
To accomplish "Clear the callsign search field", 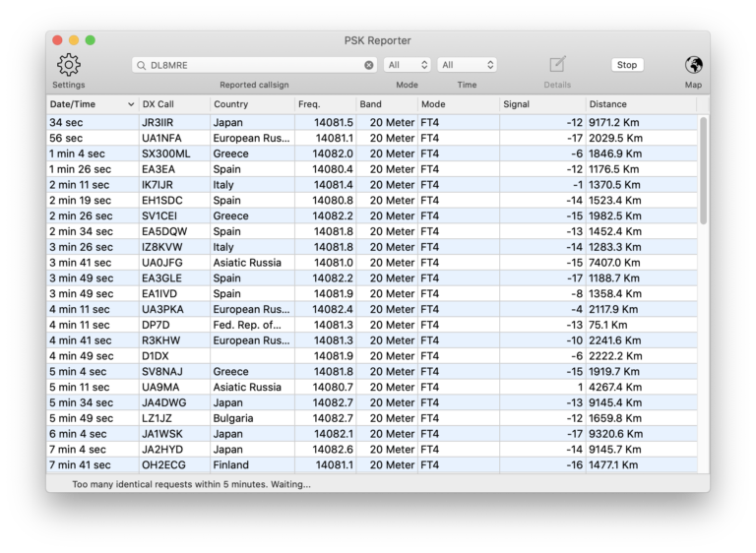I will click(369, 65).
